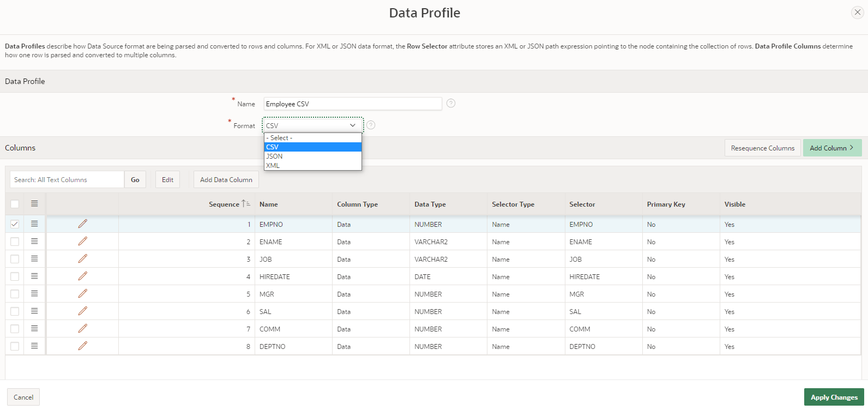Open row actions menu for JOB row

tap(34, 259)
